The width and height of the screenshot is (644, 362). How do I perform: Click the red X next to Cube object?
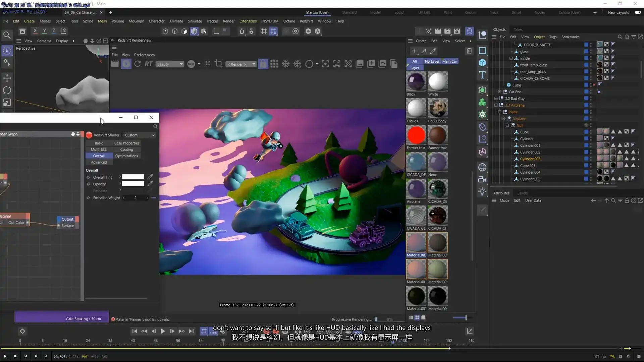[594, 85]
